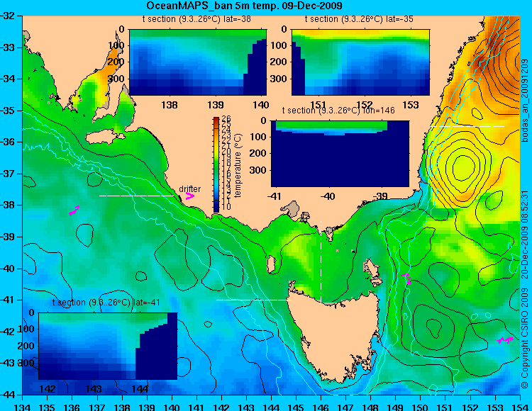Click the 't section (9.3..26°C) lat=-38' heading
Viewport: 532px width, 411px height.
click(x=196, y=19)
